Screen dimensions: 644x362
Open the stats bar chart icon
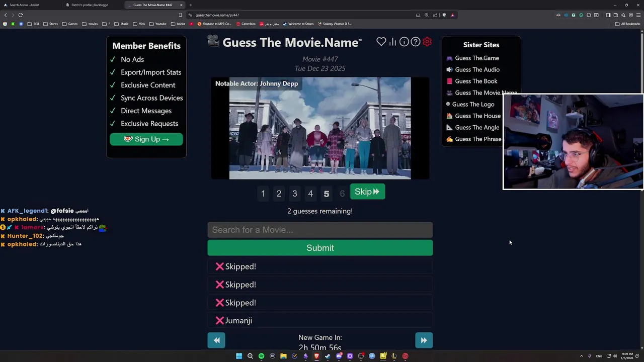392,42
